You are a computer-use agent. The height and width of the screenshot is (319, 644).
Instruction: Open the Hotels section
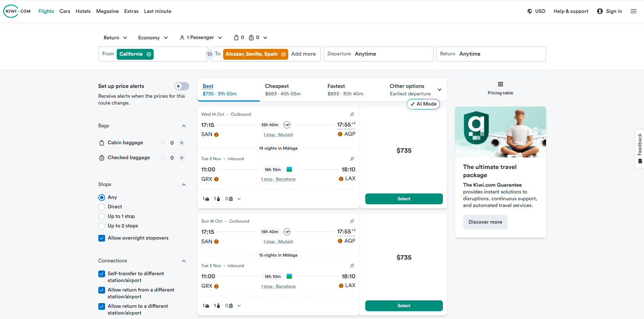tap(83, 11)
